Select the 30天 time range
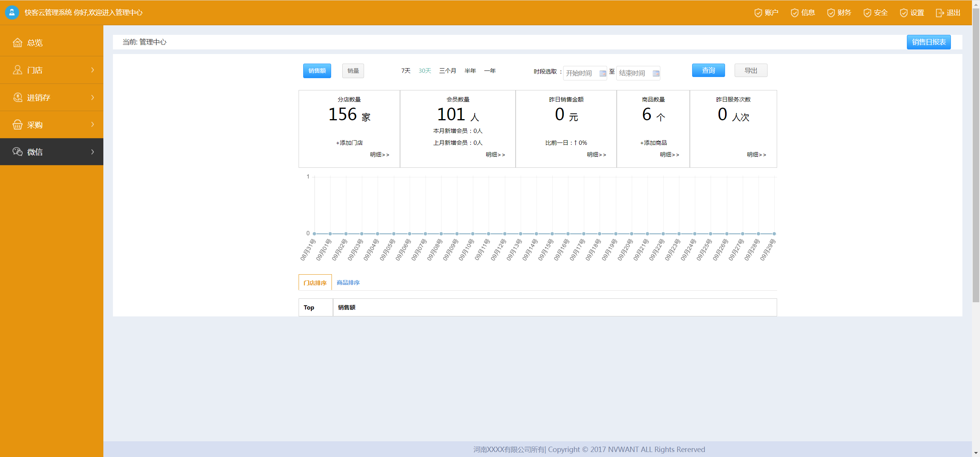 coord(425,71)
